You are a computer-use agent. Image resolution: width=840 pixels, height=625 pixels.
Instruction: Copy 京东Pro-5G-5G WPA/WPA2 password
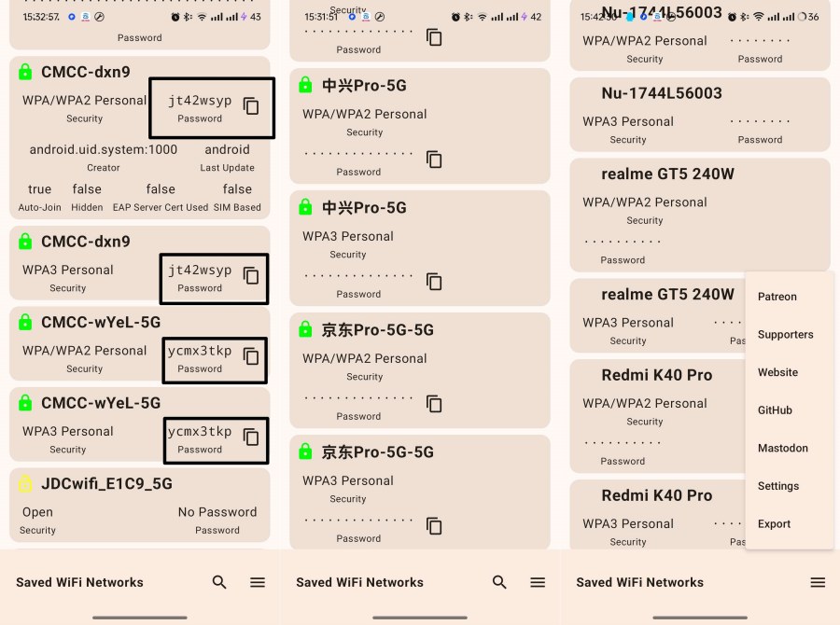point(434,403)
